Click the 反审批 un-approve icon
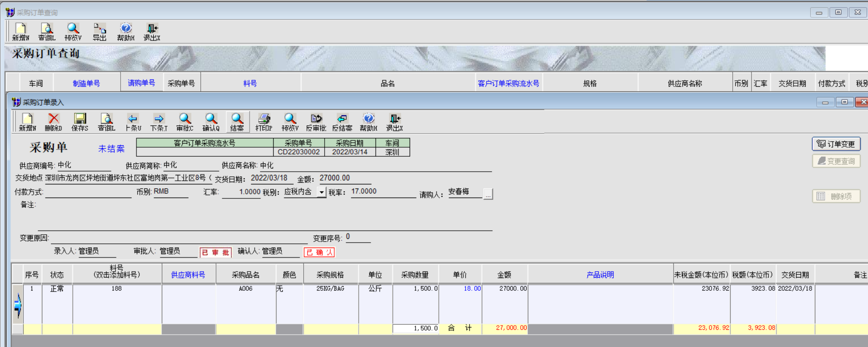The width and height of the screenshot is (868, 347). pyautogui.click(x=316, y=122)
